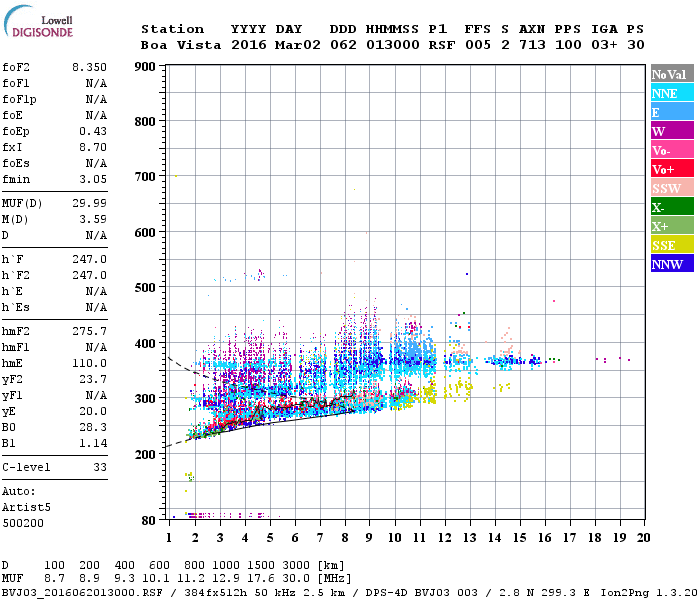The width and height of the screenshot is (700, 600).
Task: Click the 10 MHz frequency axis label
Action: point(395,538)
